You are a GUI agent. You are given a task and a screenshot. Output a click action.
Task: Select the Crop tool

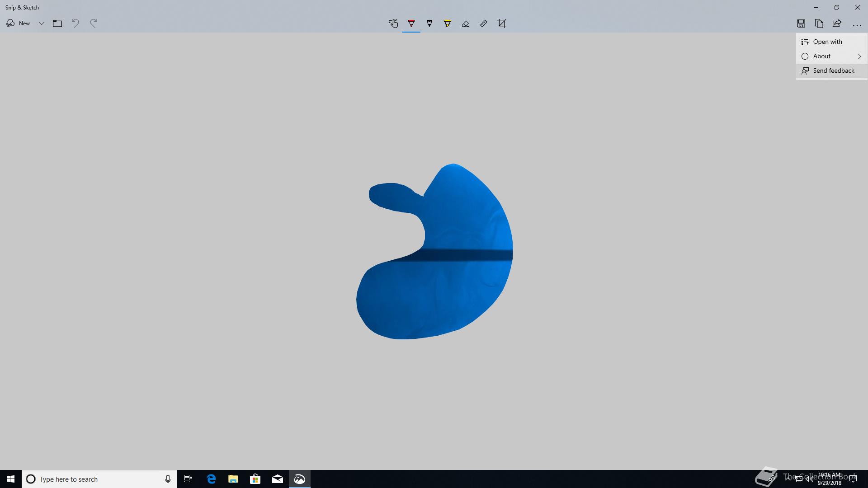pyautogui.click(x=502, y=23)
